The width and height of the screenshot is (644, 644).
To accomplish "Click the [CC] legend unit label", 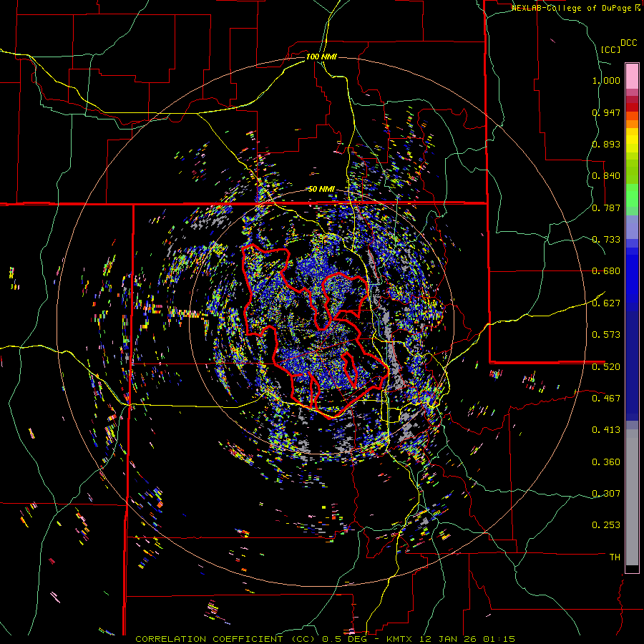I will coord(610,49).
